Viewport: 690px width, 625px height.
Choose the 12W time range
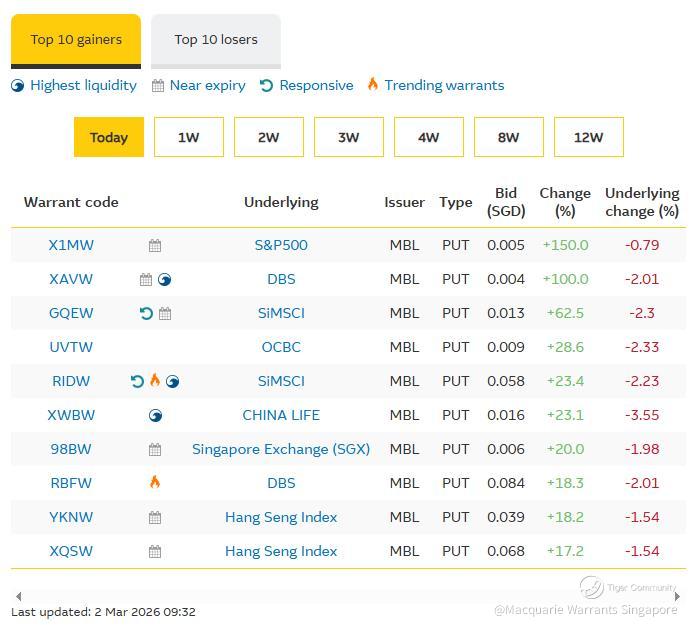pyautogui.click(x=588, y=137)
